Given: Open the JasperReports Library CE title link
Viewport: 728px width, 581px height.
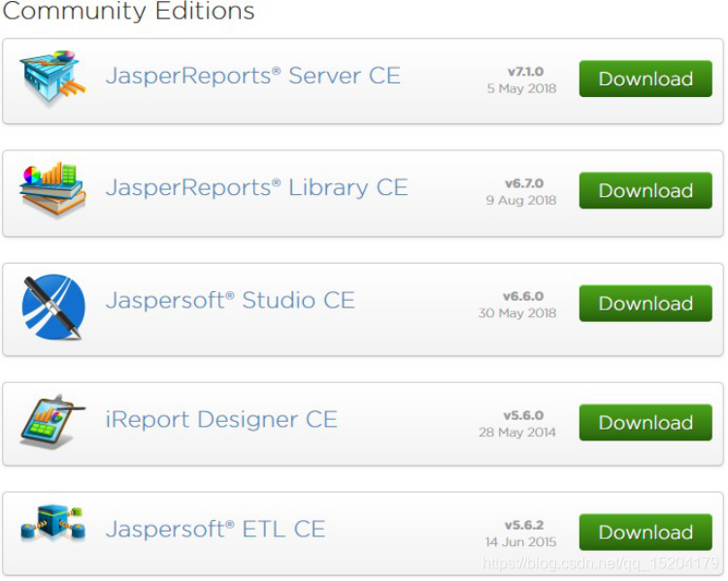Looking at the screenshot, I should 257,189.
